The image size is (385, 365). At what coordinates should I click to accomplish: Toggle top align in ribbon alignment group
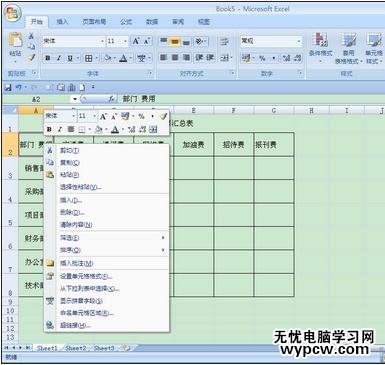click(x=163, y=41)
